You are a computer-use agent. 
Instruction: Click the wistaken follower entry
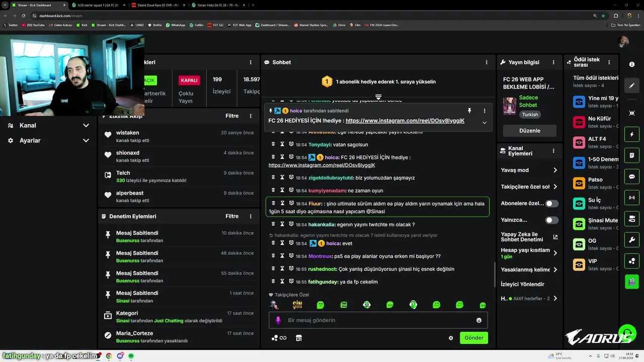[178, 136]
